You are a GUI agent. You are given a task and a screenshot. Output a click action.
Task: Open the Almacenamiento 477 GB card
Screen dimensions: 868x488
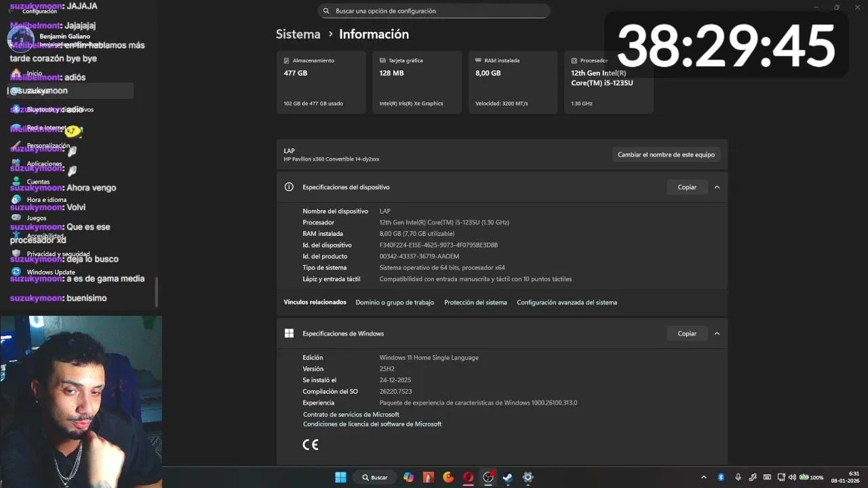[321, 82]
